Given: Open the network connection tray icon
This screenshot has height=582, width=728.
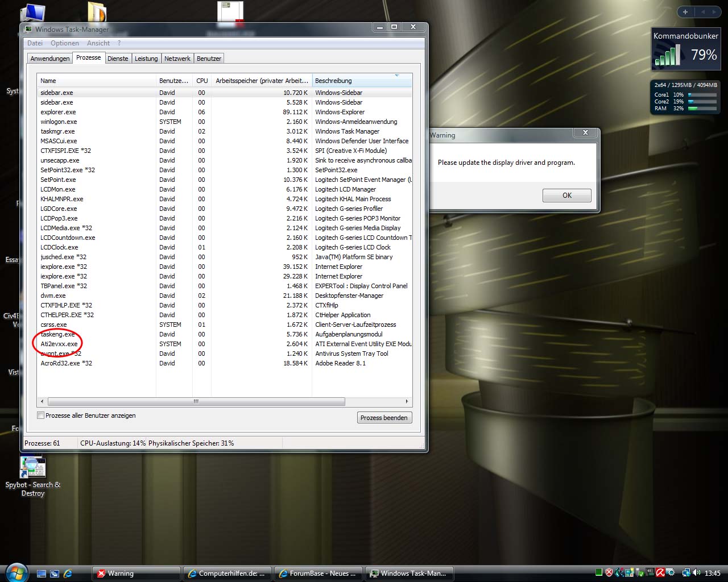Looking at the screenshot, I should click(x=686, y=573).
